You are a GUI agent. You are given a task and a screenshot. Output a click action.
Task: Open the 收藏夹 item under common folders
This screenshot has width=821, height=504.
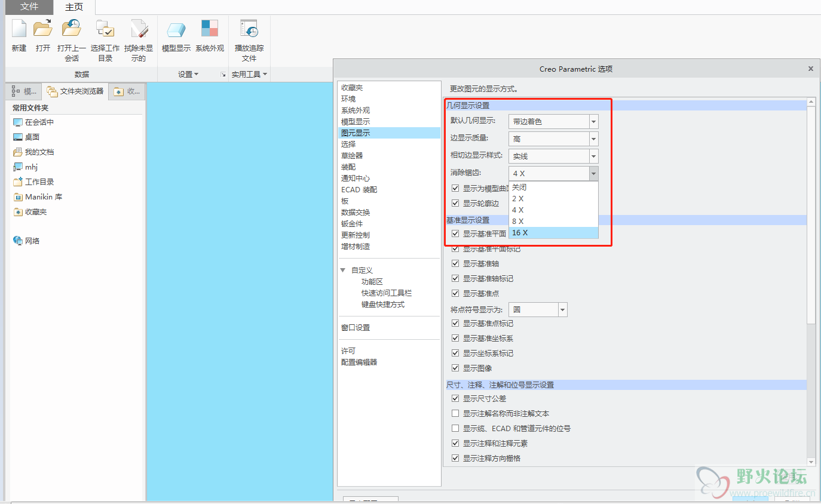coord(30,211)
